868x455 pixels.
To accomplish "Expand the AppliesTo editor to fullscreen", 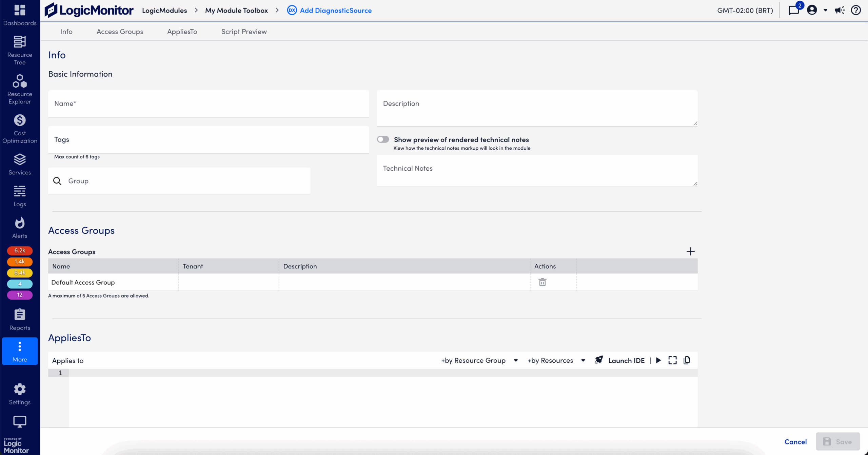I will coord(673,360).
